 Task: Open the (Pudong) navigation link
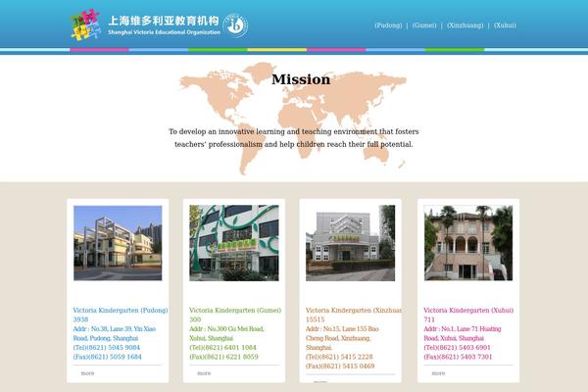(388, 25)
